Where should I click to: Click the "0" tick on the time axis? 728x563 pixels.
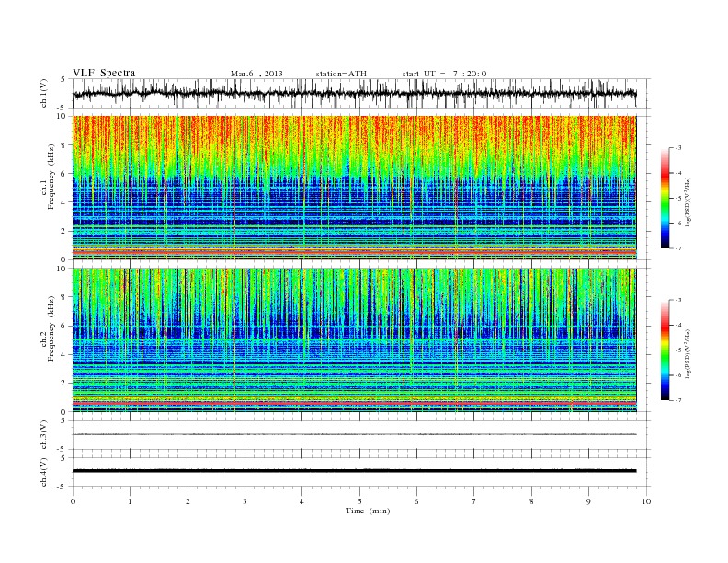pyautogui.click(x=73, y=501)
